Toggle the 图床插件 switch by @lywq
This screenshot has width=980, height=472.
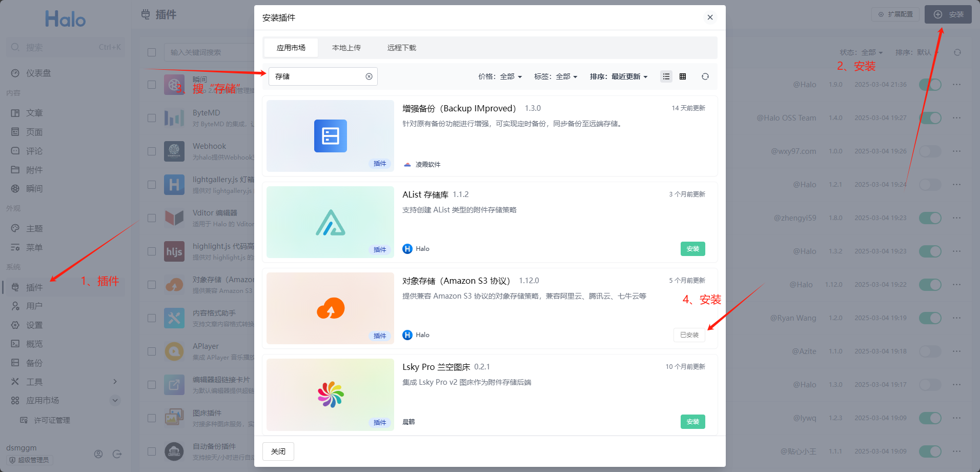(x=930, y=418)
